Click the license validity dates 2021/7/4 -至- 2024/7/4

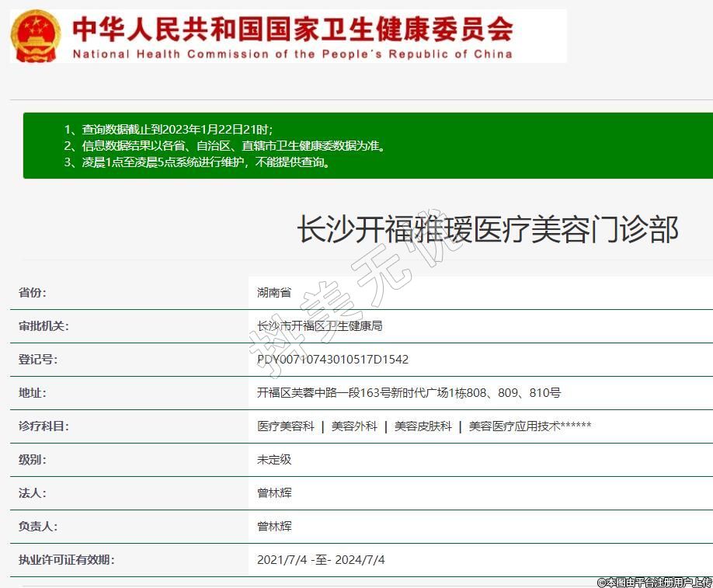[x=321, y=560]
